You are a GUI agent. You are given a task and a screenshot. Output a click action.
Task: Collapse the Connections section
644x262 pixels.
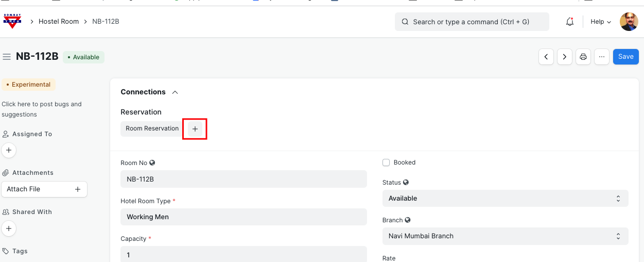(x=175, y=92)
